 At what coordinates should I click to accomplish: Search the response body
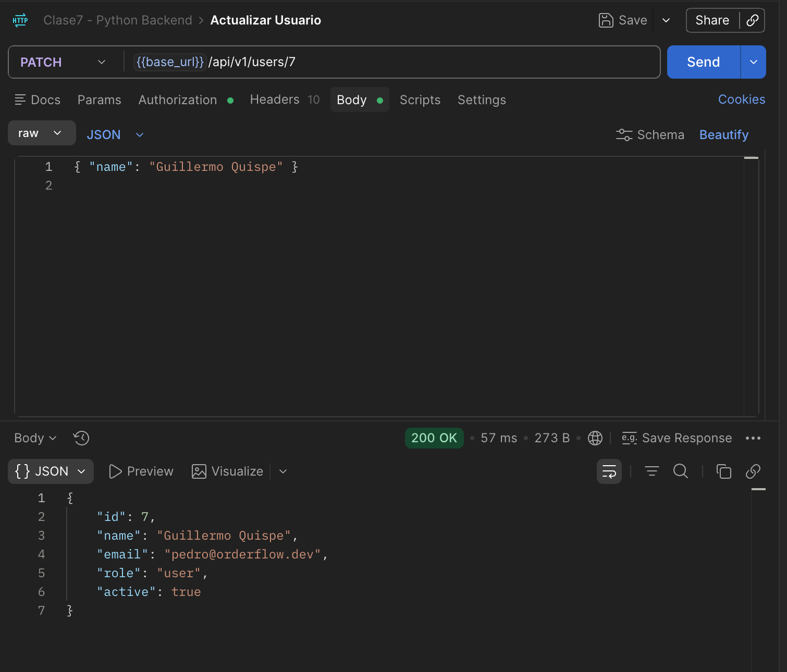point(681,471)
